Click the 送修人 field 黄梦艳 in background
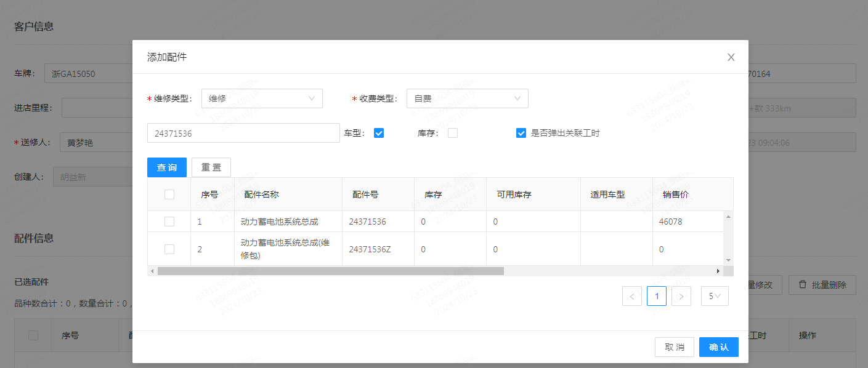This screenshot has width=868, height=368. (x=96, y=143)
